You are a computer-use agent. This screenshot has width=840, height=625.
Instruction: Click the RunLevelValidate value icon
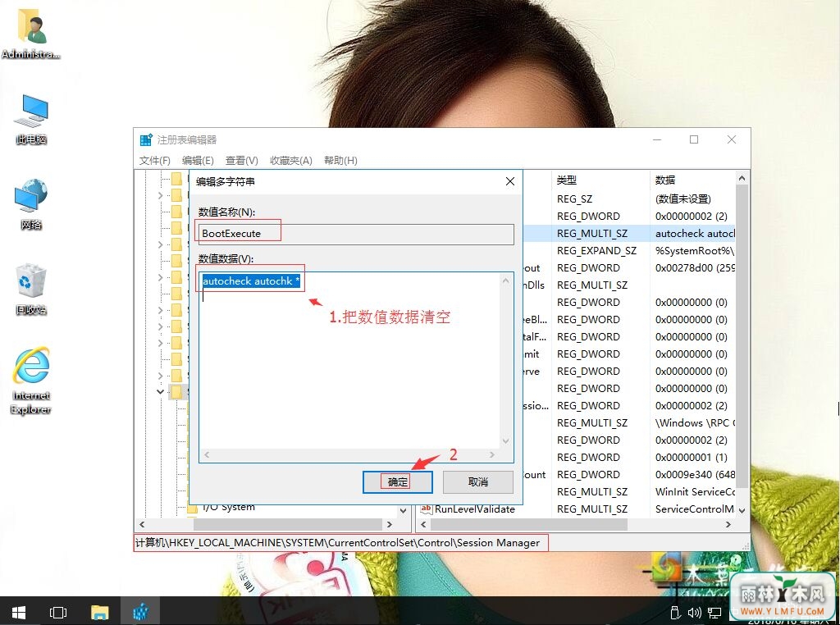tap(427, 509)
